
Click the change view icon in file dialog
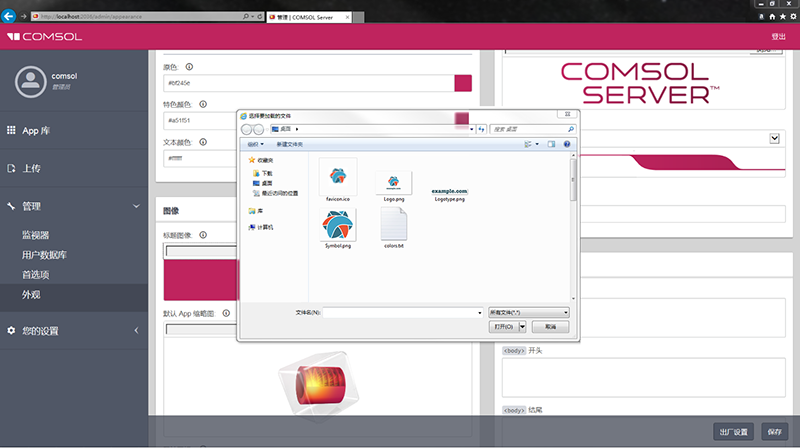(x=528, y=144)
